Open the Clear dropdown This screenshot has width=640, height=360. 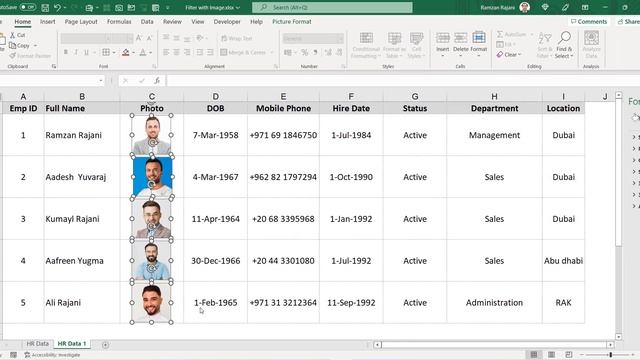click(x=509, y=54)
